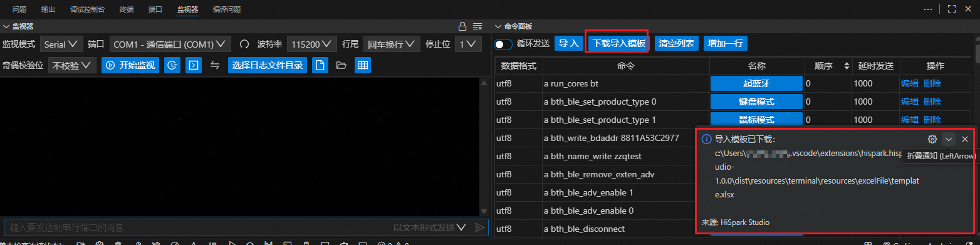Send the 起蓝牙 command
This screenshot has width=980, height=245.
[x=756, y=83]
